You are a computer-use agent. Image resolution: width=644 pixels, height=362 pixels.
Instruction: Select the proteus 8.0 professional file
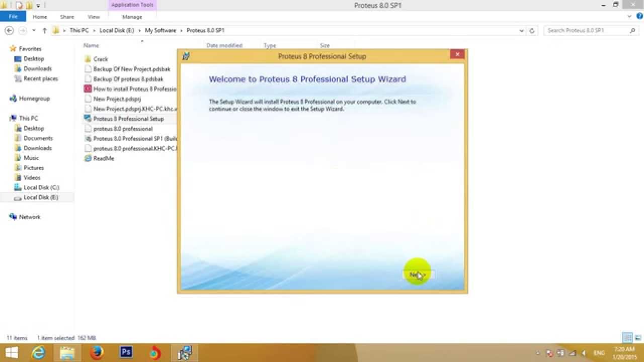pyautogui.click(x=123, y=128)
